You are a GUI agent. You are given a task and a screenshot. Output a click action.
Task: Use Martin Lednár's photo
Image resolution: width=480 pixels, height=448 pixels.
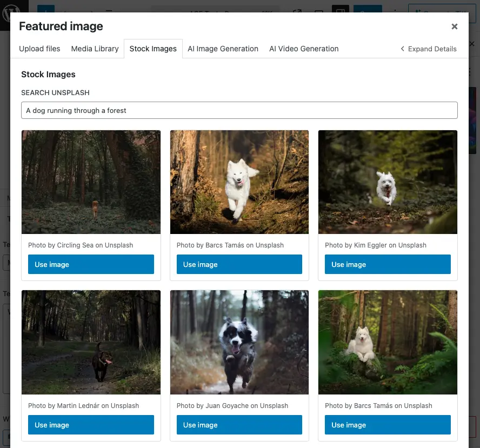click(91, 425)
